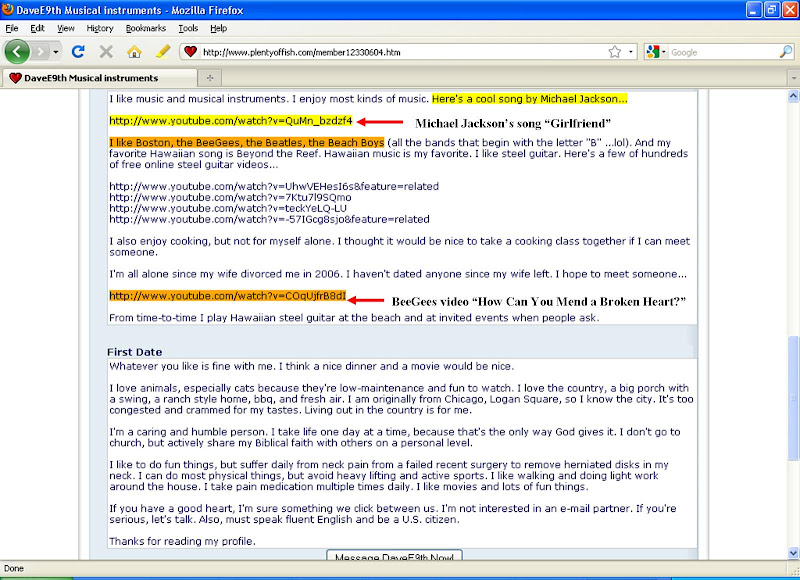Viewport: 800px width, 580px height.
Task: Click the First Date heading
Action: [x=135, y=352]
